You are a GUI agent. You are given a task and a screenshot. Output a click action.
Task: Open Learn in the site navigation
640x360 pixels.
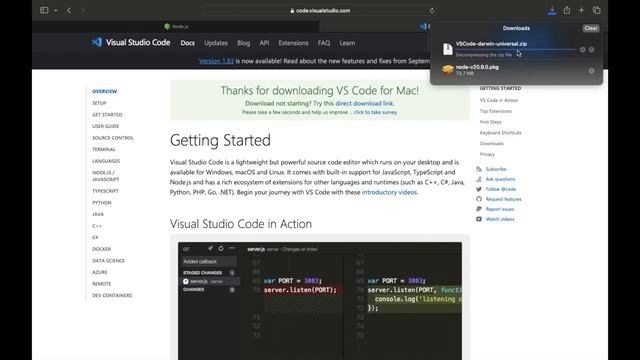tap(347, 43)
